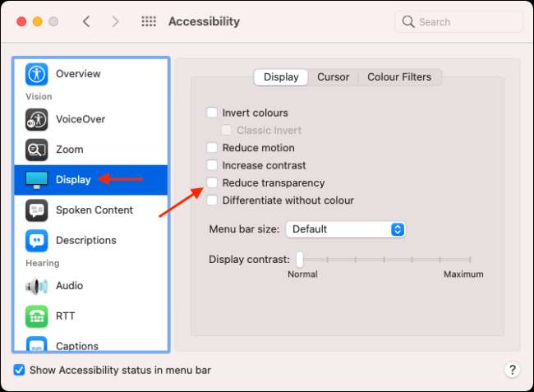Click the help question mark button
The height and width of the screenshot is (392, 534).
(511, 370)
